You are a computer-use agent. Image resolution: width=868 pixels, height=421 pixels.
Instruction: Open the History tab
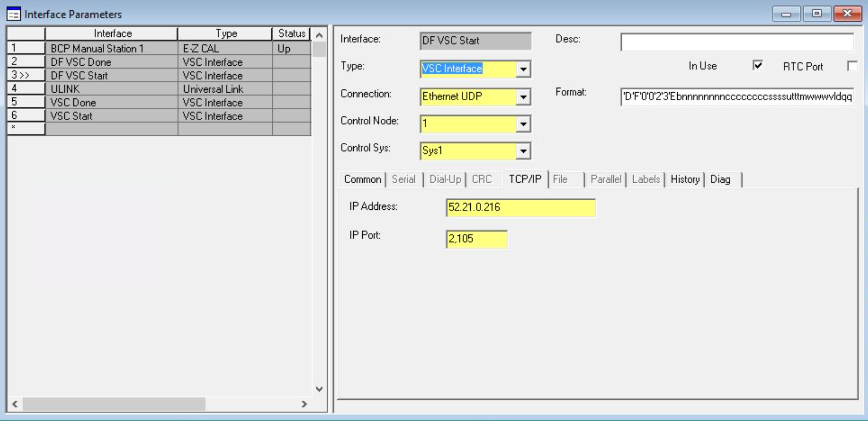click(685, 179)
